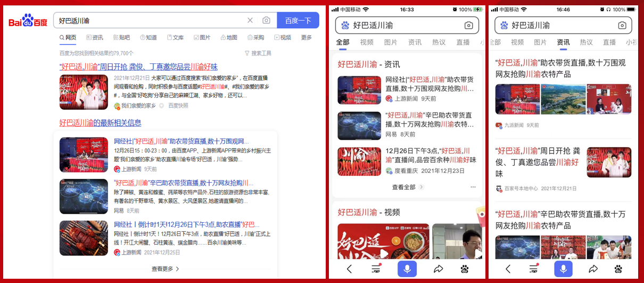Open the 百度快照 cached link

(x=178, y=106)
